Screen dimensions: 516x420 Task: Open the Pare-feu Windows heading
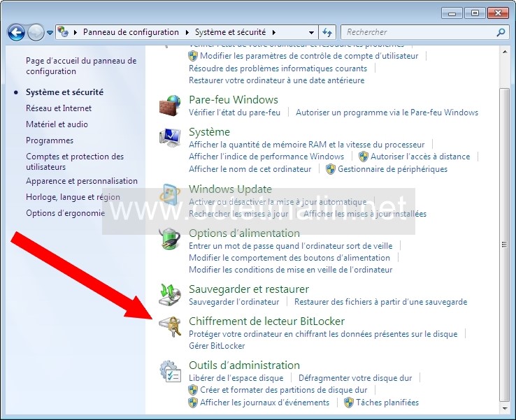[234, 100]
